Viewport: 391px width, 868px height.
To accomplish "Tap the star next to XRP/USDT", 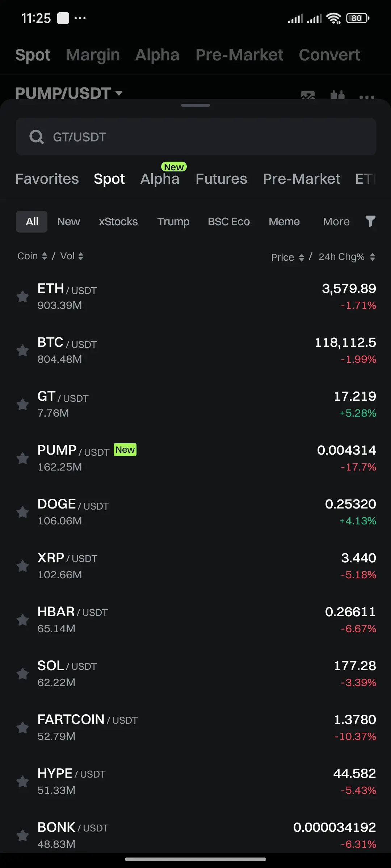I will click(x=22, y=566).
